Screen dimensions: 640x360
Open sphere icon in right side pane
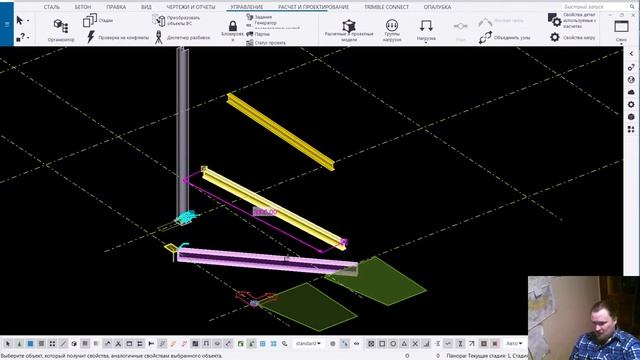631,117
